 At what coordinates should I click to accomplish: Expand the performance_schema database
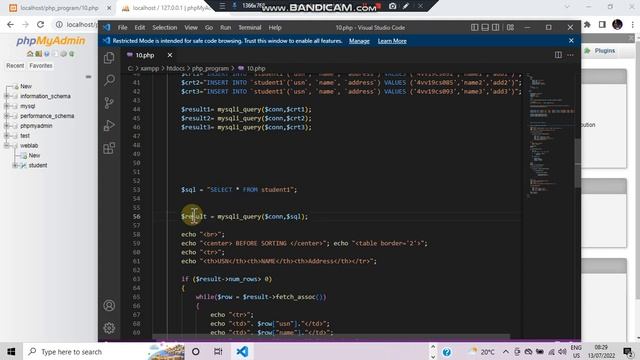(x=7, y=116)
